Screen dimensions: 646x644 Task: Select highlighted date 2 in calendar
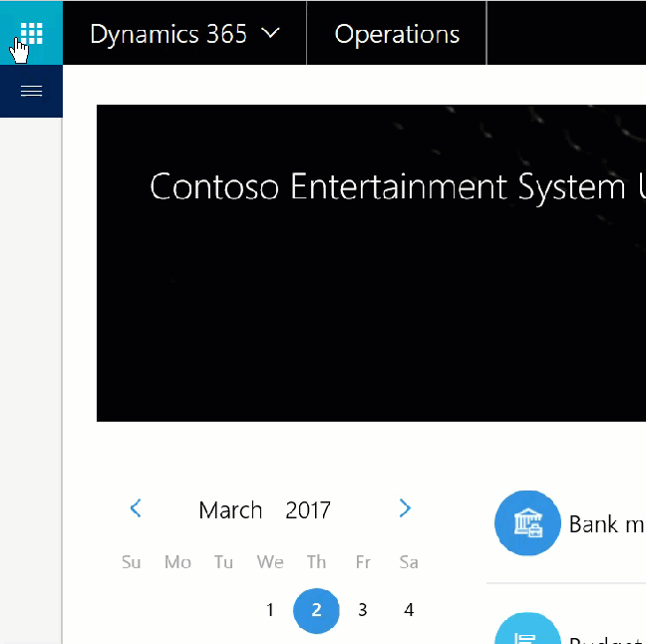[x=316, y=610]
